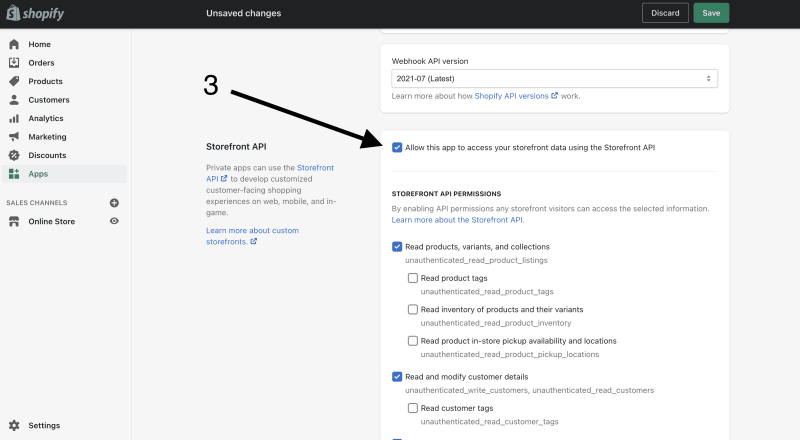
Task: Enable Read inventory of products and variants
Action: point(413,309)
